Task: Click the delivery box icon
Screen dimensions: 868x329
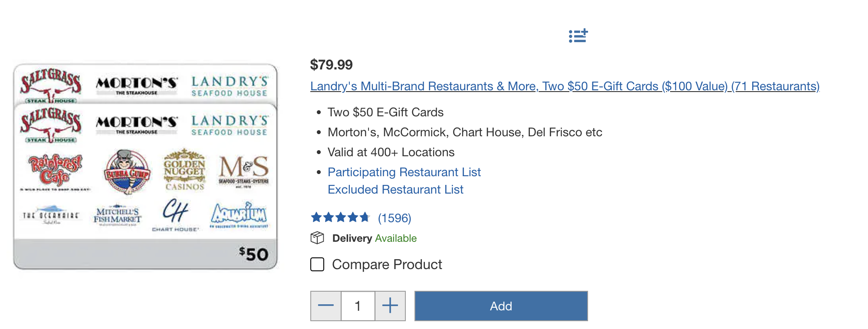Action: click(317, 238)
